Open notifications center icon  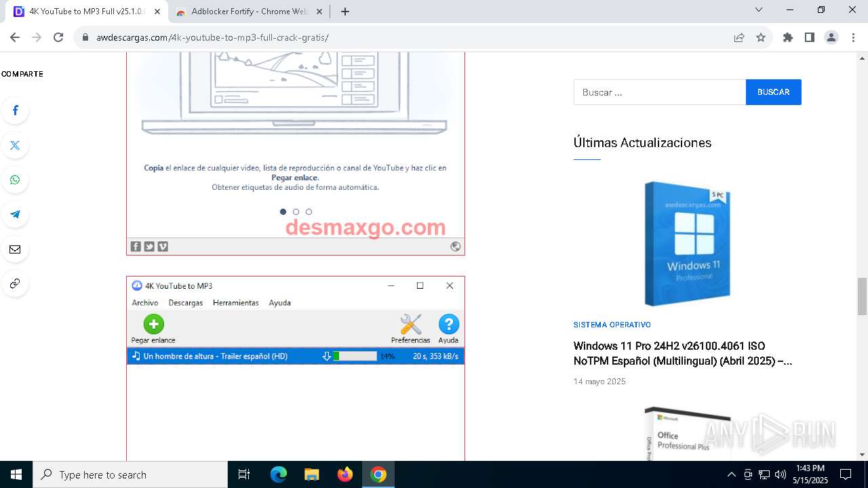[846, 474]
